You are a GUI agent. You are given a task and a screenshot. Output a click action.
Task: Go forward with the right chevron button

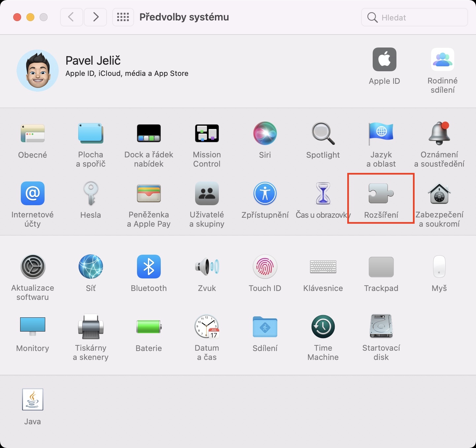pos(95,17)
